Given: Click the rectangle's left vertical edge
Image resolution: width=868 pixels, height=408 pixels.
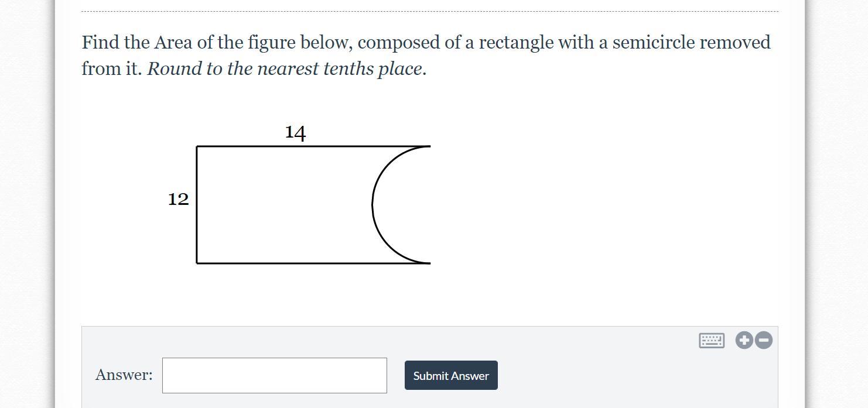Looking at the screenshot, I should (196, 205).
